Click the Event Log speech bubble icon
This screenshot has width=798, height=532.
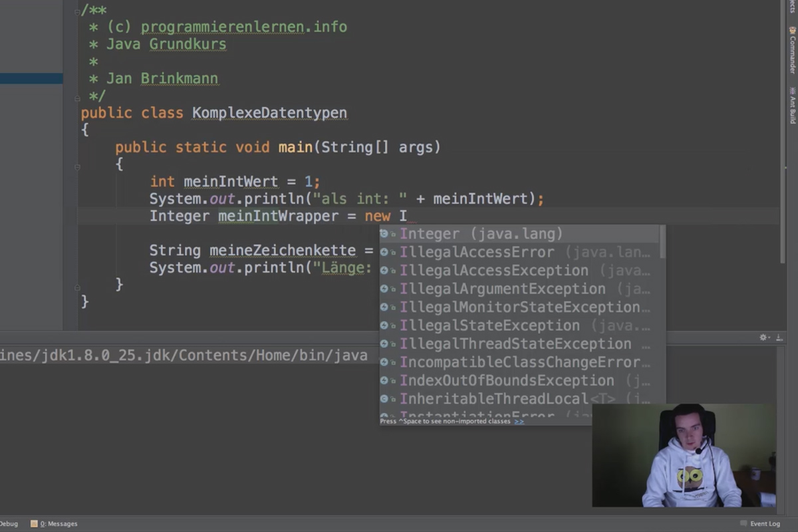pyautogui.click(x=744, y=523)
